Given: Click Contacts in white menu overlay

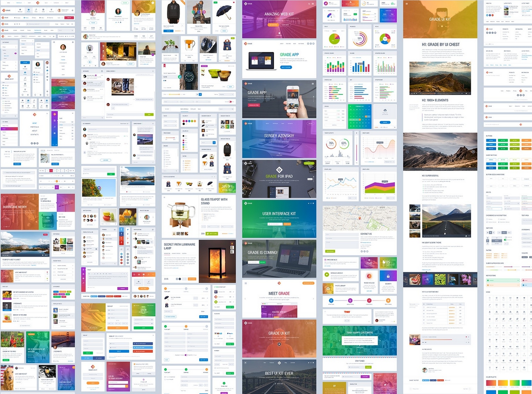Looking at the screenshot, I should pyautogui.click(x=34, y=134).
